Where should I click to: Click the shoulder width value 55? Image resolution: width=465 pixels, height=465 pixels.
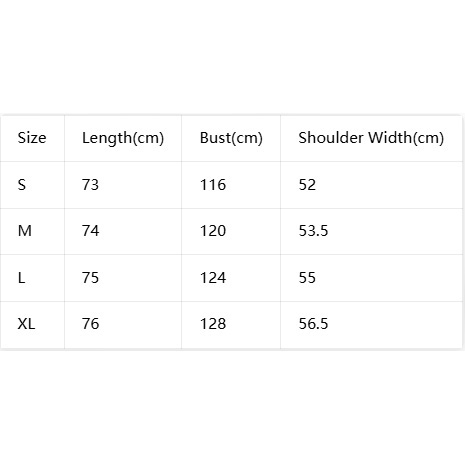[x=307, y=277]
